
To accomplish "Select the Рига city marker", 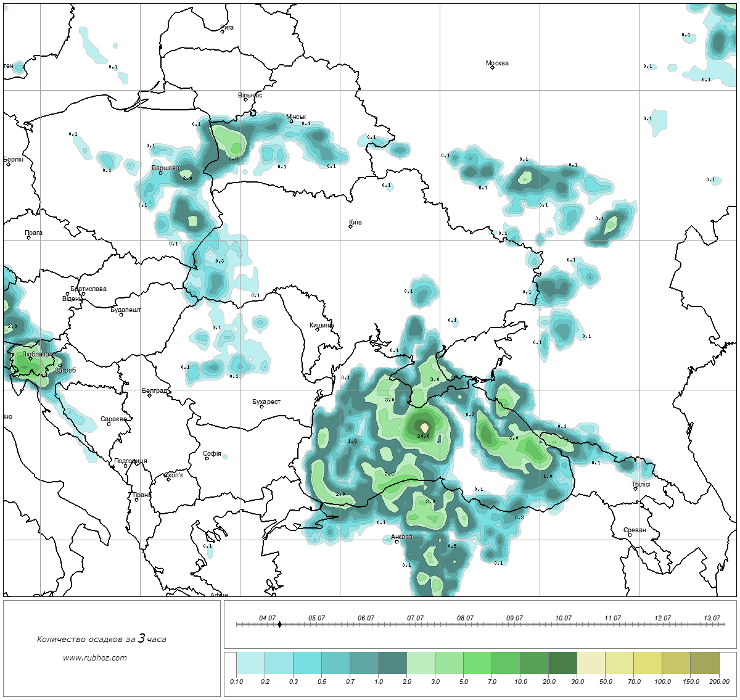I will 222,31.
